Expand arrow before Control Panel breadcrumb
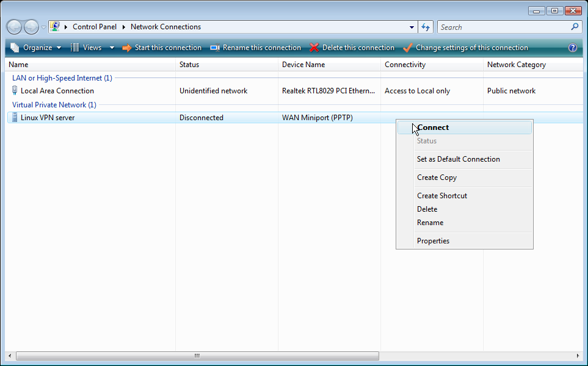588x366 pixels. pos(66,27)
